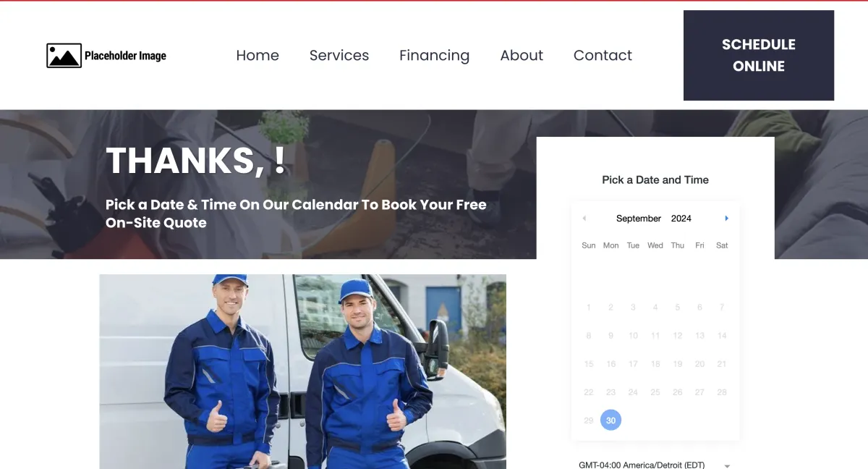Image resolution: width=868 pixels, height=469 pixels.
Task: Click the Placeholder Image logo
Action: tap(106, 56)
